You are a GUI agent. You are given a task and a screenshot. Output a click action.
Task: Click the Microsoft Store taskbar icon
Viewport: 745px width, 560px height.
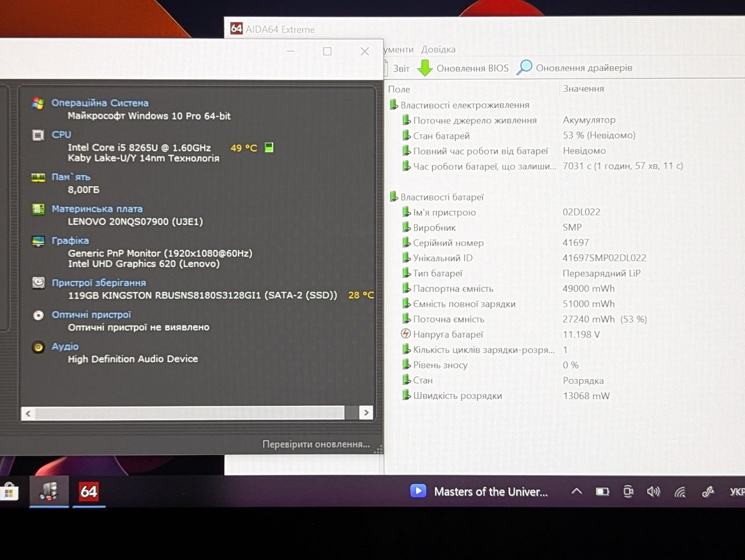[x=8, y=493]
